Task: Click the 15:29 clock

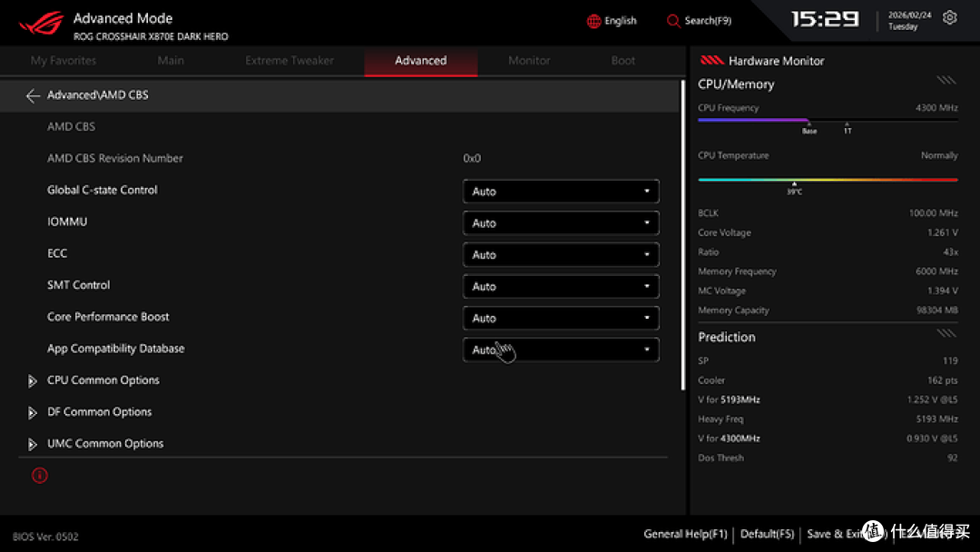Action: point(825,19)
